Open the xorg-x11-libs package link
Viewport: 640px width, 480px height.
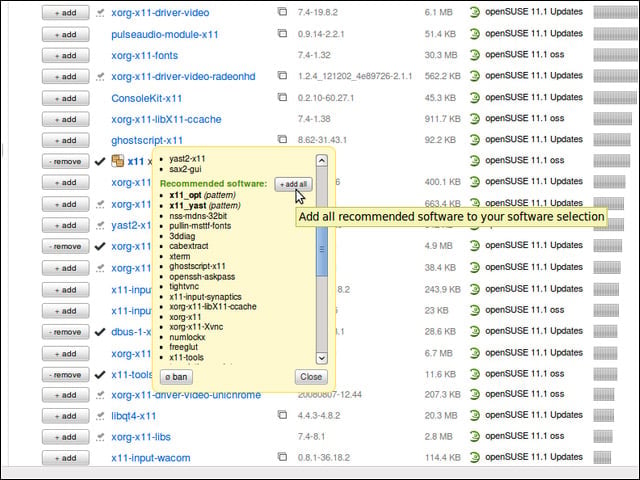141,437
